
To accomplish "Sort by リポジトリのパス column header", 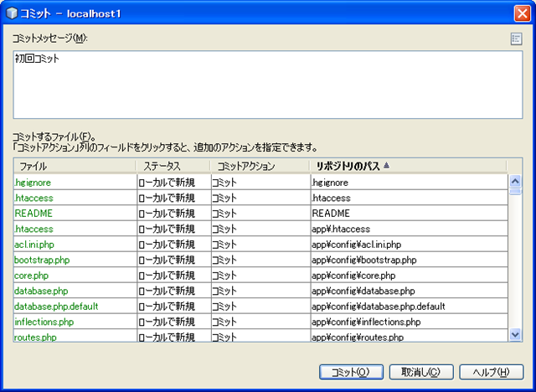I will point(409,166).
